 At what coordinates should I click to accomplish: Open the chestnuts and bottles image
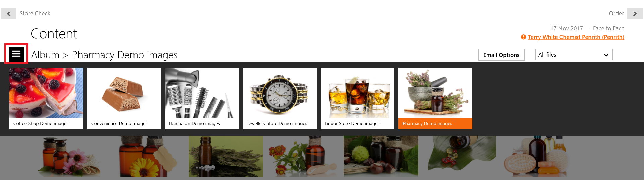[x=381, y=156]
